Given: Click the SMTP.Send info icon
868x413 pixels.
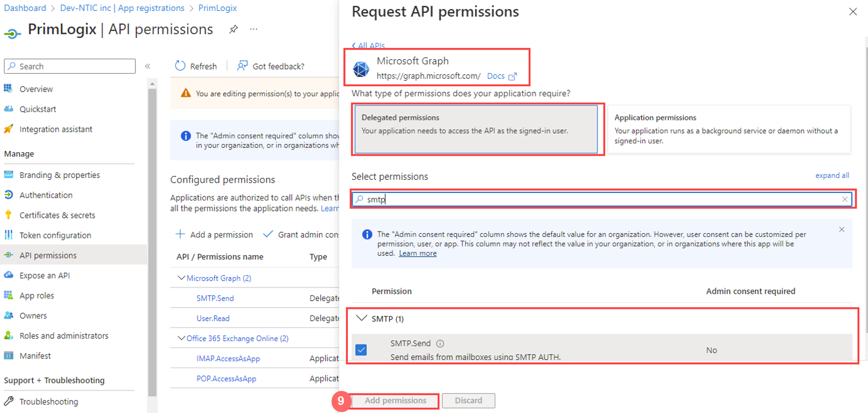Looking at the screenshot, I should point(440,343).
